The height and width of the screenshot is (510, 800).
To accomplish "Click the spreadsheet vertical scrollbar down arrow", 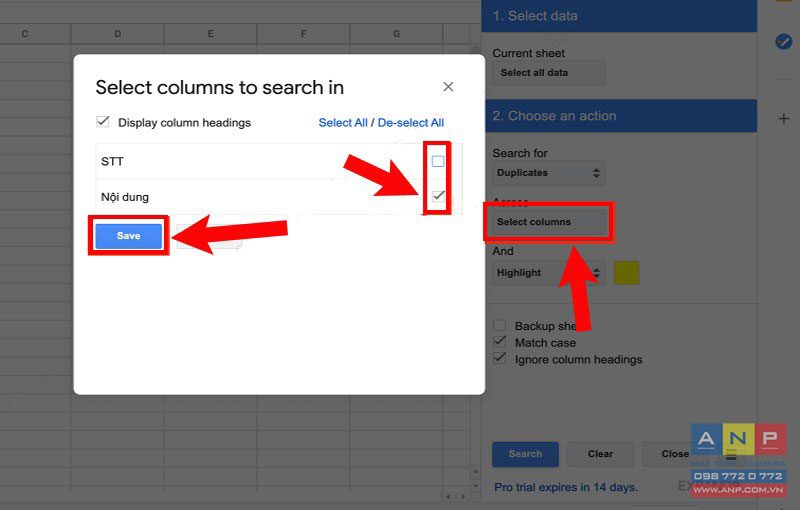I will [x=475, y=486].
